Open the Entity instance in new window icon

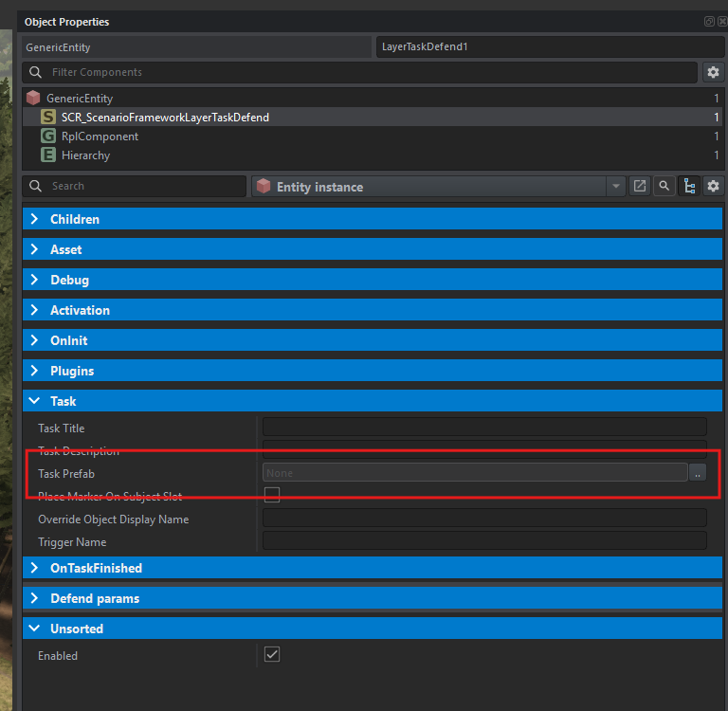pos(639,186)
